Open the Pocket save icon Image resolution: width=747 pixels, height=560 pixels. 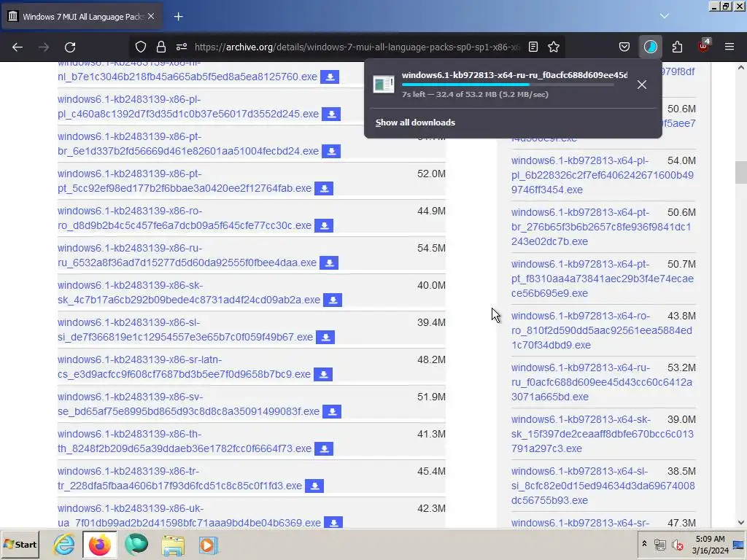click(x=624, y=47)
